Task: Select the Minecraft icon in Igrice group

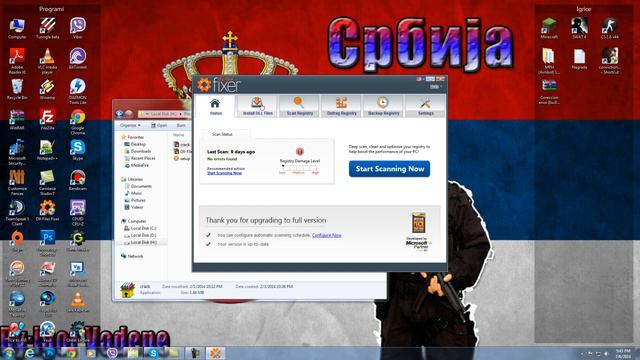Action: tap(549, 29)
